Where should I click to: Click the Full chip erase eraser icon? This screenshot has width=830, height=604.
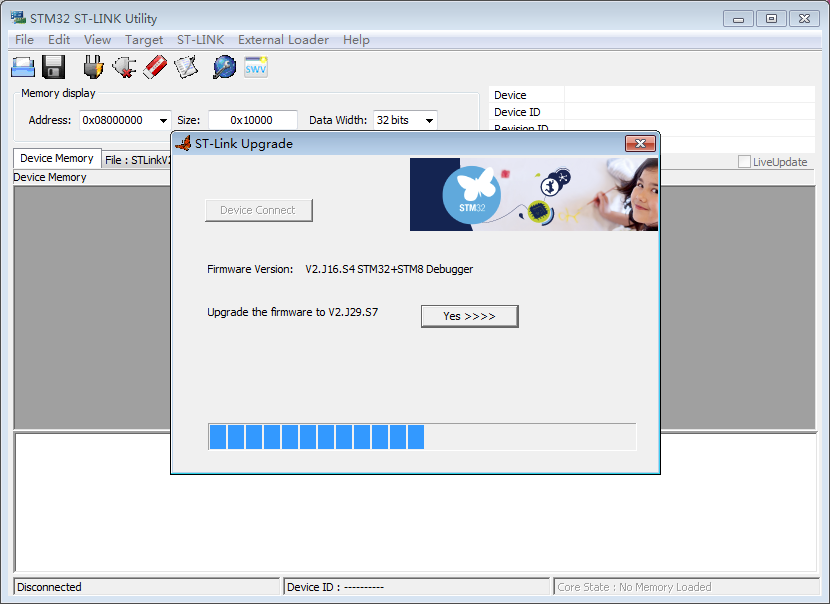tap(155, 67)
